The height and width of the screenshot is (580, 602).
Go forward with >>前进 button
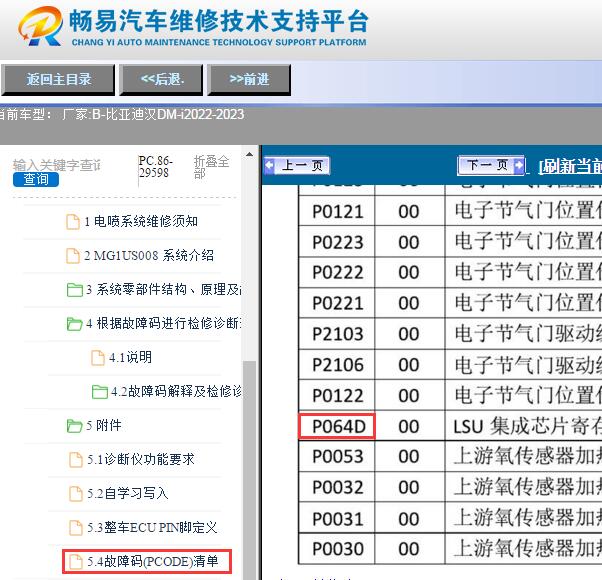coord(249,79)
